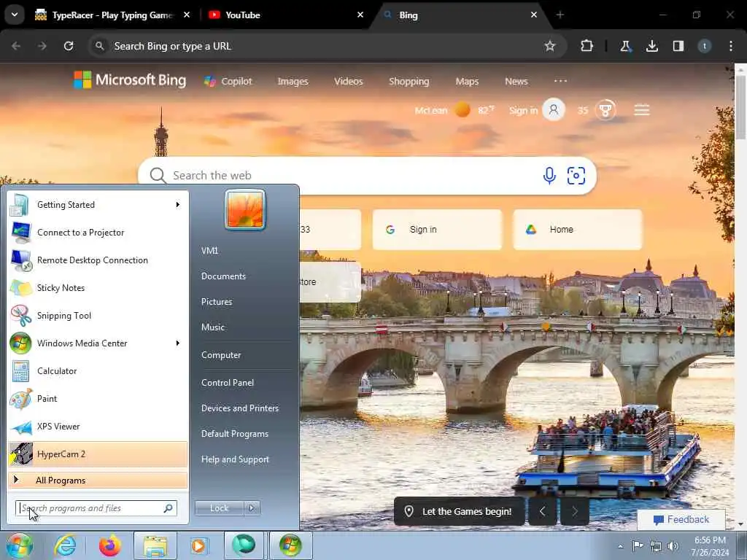Click Search programs and files box
The image size is (747, 560).
[96, 508]
